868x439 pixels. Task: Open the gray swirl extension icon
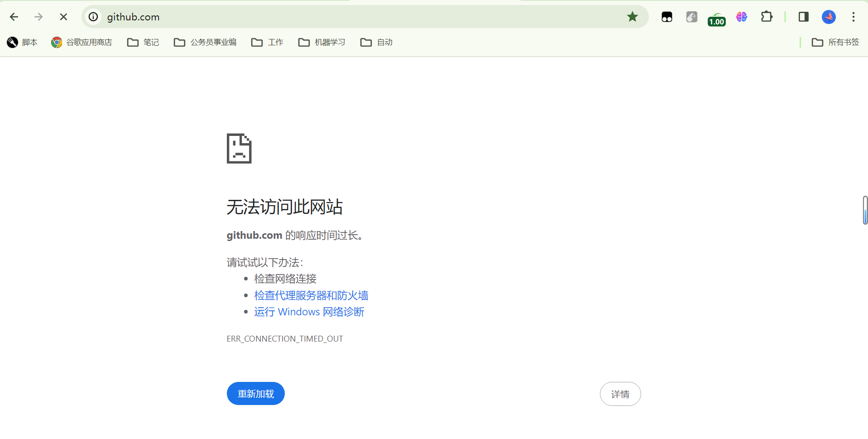coord(692,17)
